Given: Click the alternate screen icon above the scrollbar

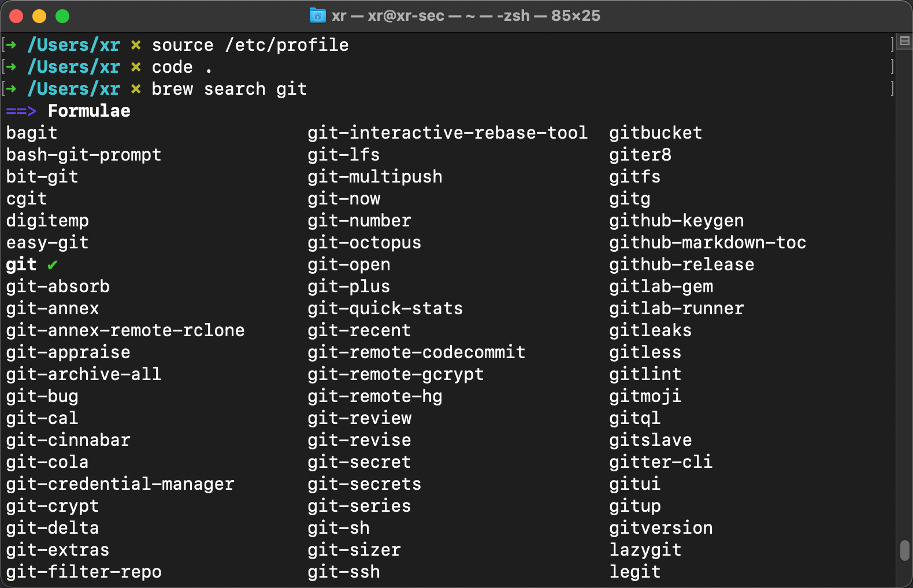Looking at the screenshot, I should (x=905, y=40).
